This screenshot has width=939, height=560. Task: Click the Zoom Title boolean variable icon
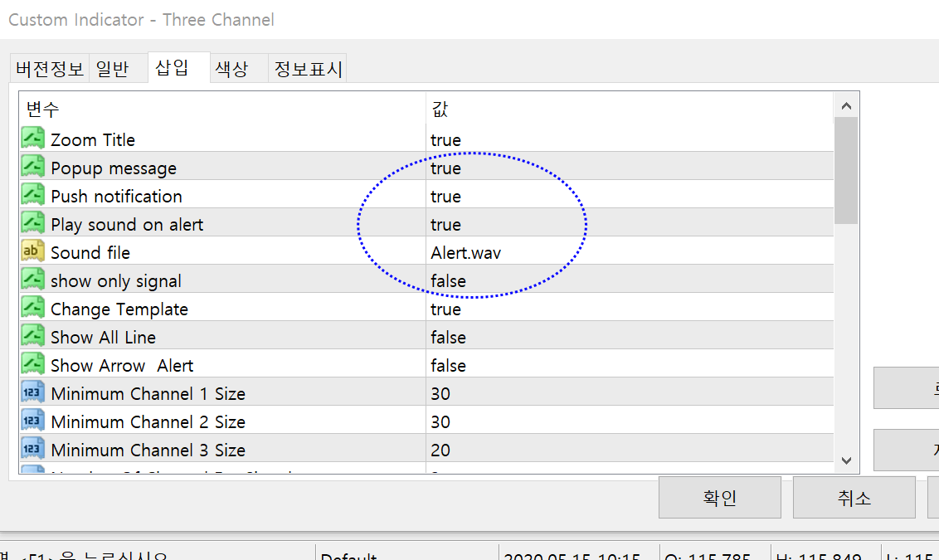(x=32, y=139)
